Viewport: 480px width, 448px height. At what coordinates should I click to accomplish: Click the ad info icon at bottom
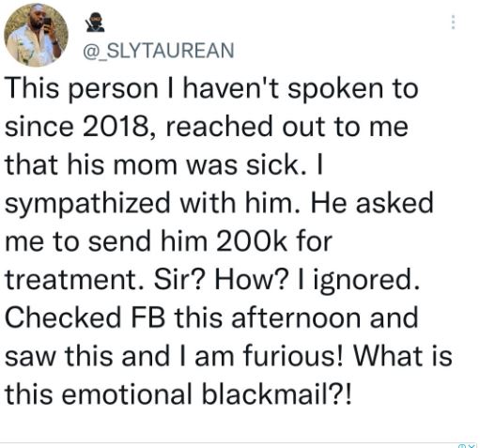[x=462, y=446]
